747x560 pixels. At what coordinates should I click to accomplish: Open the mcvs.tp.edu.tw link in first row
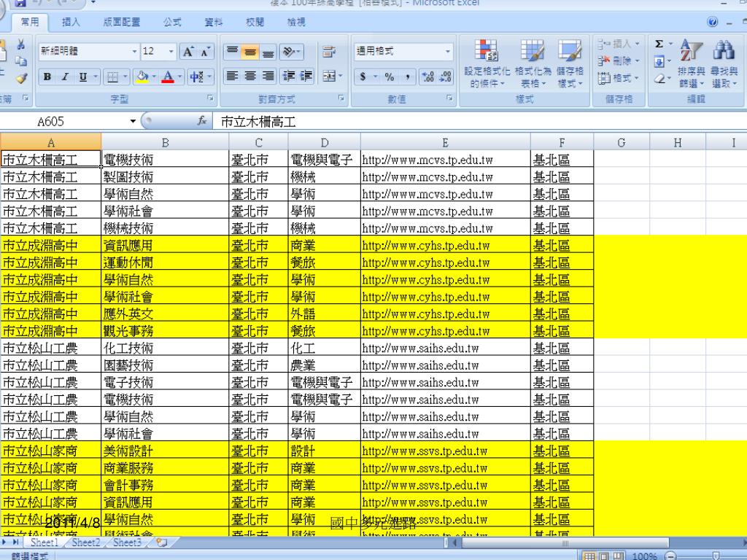click(x=427, y=159)
